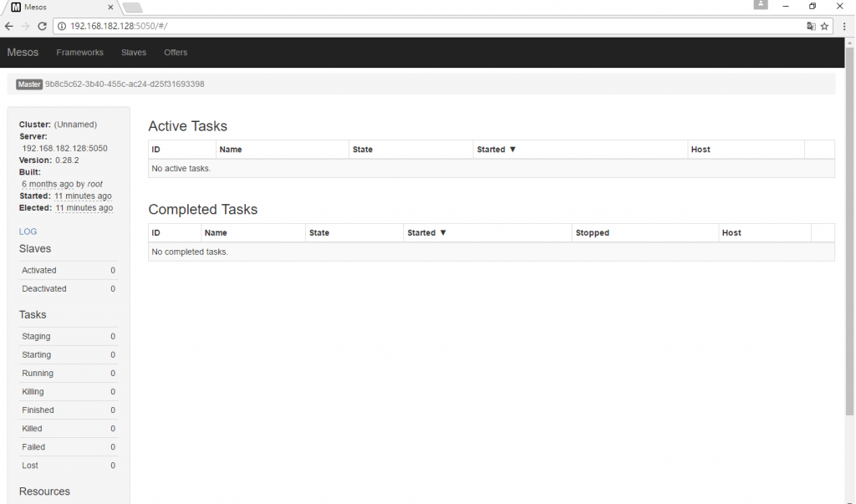Image resolution: width=856 pixels, height=504 pixels.
Task: Click 'No completed tasks.' message
Action: click(x=190, y=252)
